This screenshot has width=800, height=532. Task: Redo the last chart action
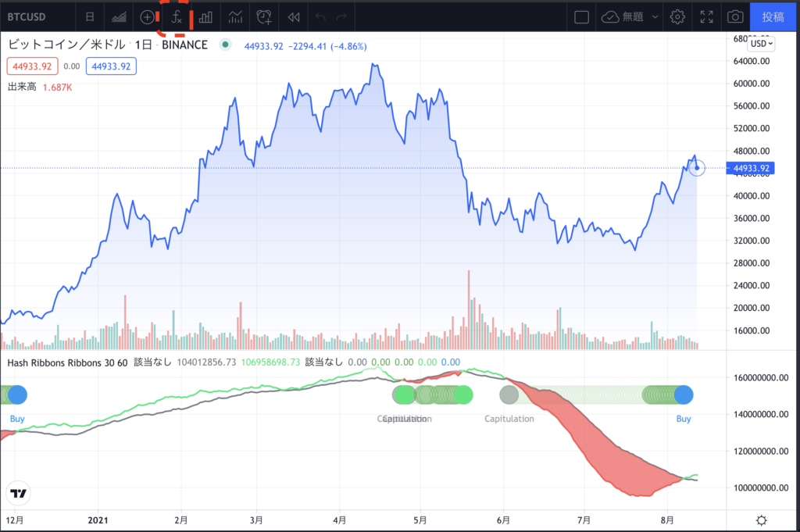point(341,17)
